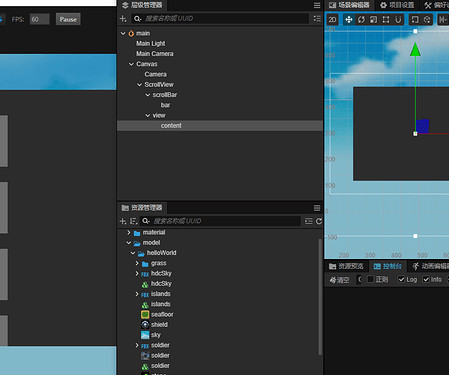Click the FPS value field
The height and width of the screenshot is (375, 449).
click(39, 19)
